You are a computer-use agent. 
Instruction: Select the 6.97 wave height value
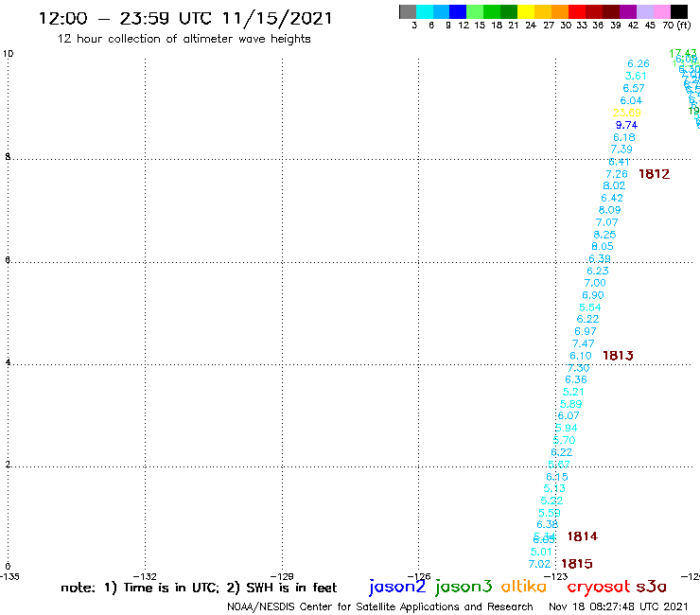tap(586, 331)
